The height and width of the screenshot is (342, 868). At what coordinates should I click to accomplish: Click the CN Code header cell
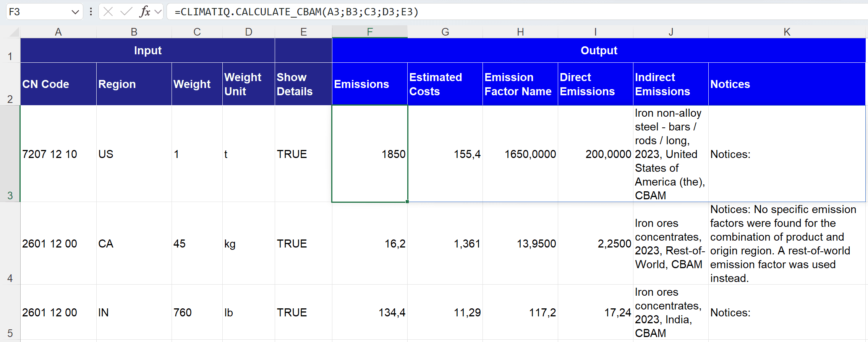pyautogui.click(x=58, y=84)
